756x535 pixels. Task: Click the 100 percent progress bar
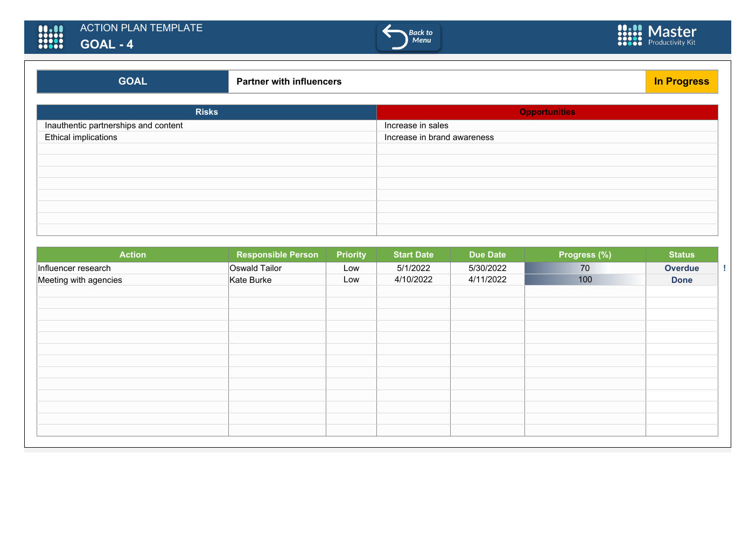click(x=585, y=280)
